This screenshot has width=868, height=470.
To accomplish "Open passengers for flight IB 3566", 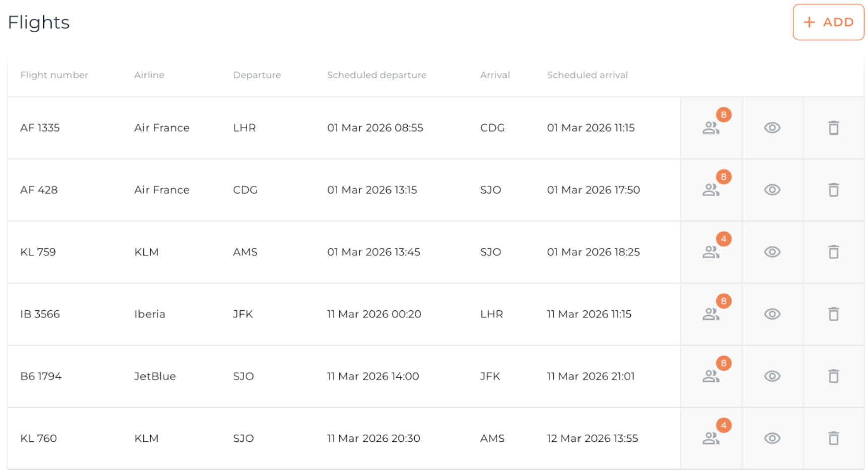I will pyautogui.click(x=711, y=314).
